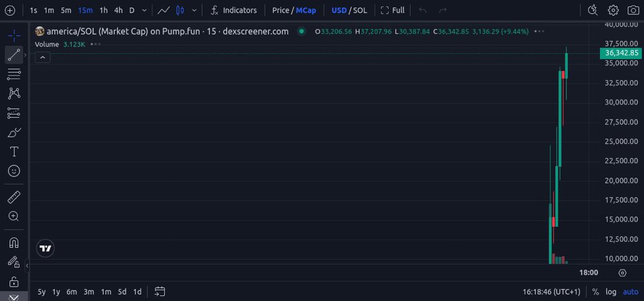644x301 pixels.
Task: Set range to 1y
Action: (56, 292)
